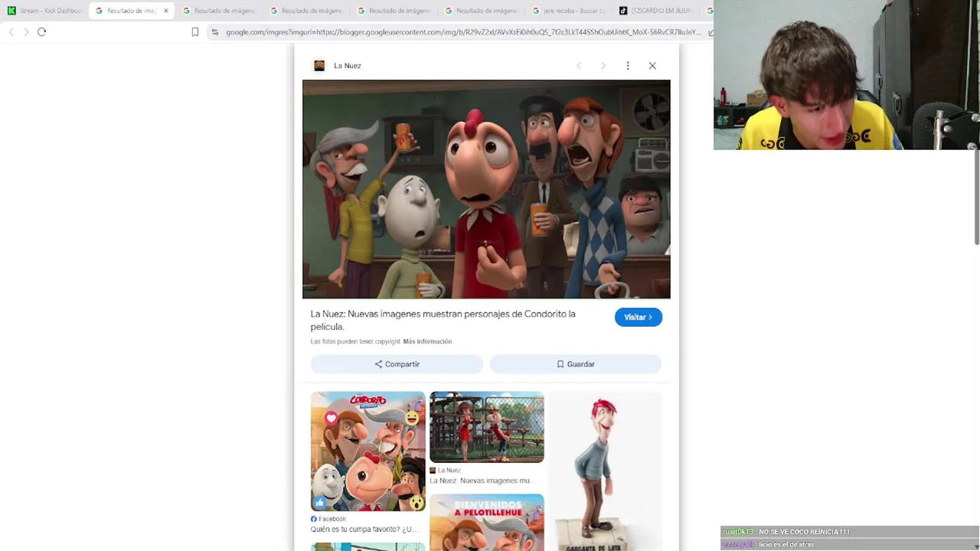Open the La Nuez source name link
The width and height of the screenshot is (980, 551).
[x=347, y=66]
